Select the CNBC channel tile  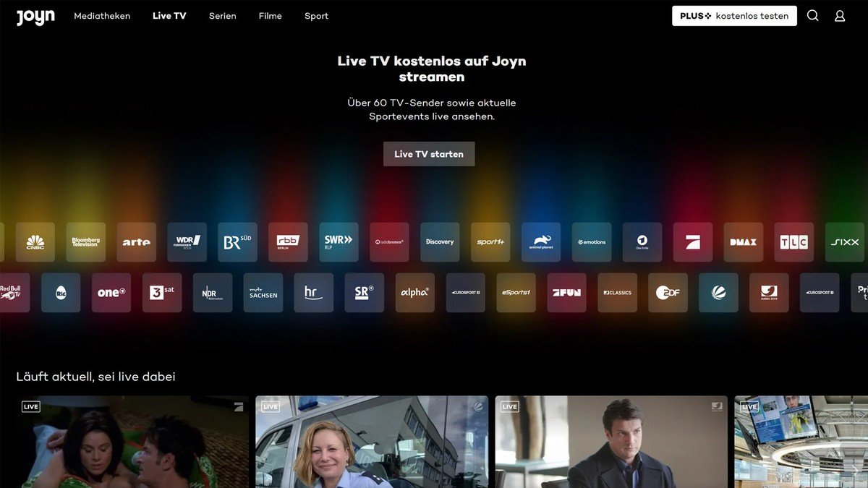[x=35, y=242]
